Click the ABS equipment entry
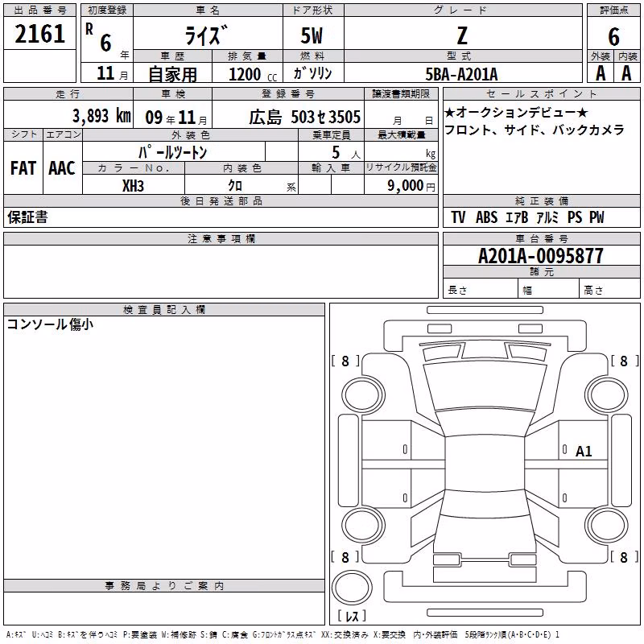 click(487, 217)
